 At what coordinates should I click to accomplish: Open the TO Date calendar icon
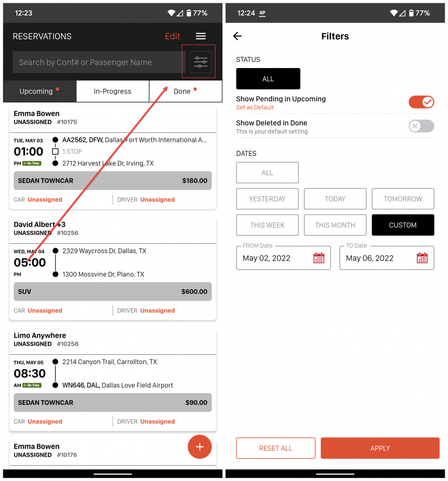[422, 258]
